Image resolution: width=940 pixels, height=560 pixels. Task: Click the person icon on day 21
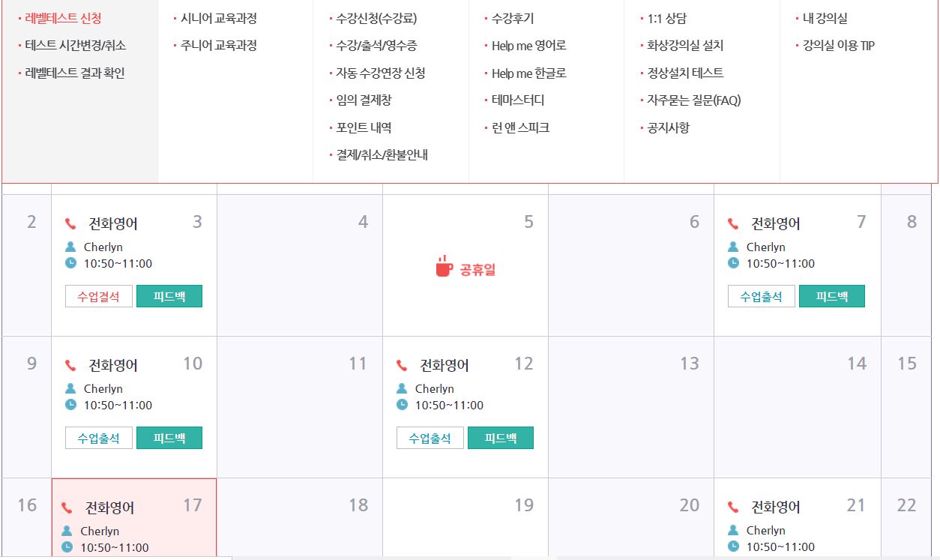point(733,530)
